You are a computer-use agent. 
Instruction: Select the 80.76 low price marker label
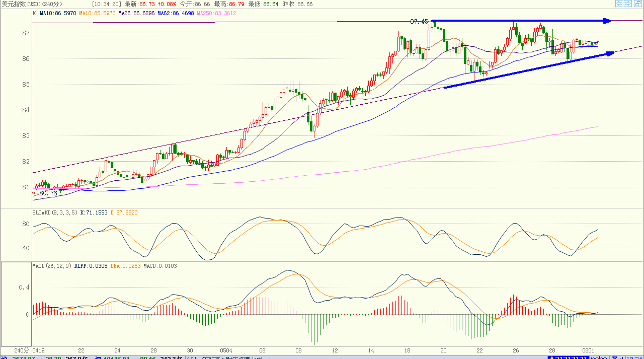pyautogui.click(x=48, y=193)
